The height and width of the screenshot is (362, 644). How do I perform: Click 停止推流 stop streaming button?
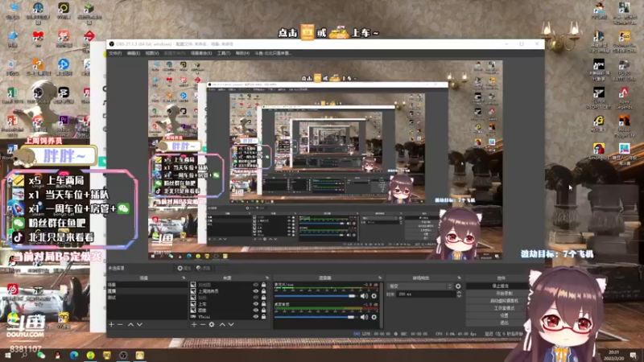coord(500,286)
